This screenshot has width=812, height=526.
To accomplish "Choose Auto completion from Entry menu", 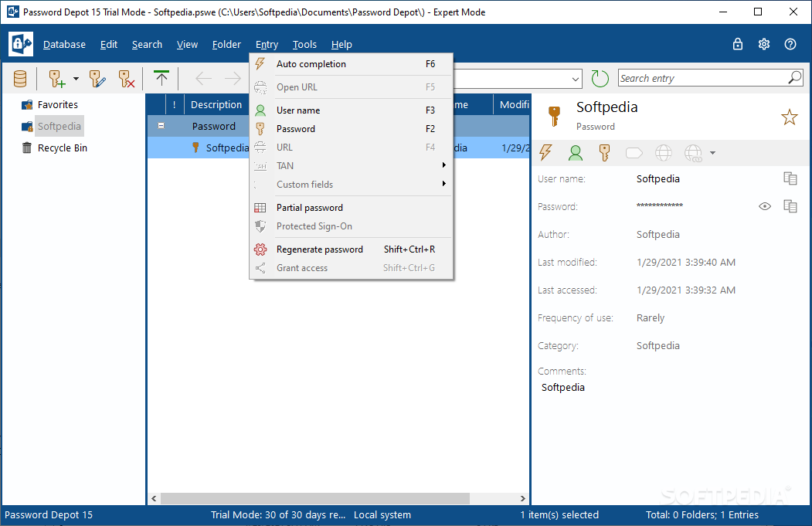I will (351, 64).
